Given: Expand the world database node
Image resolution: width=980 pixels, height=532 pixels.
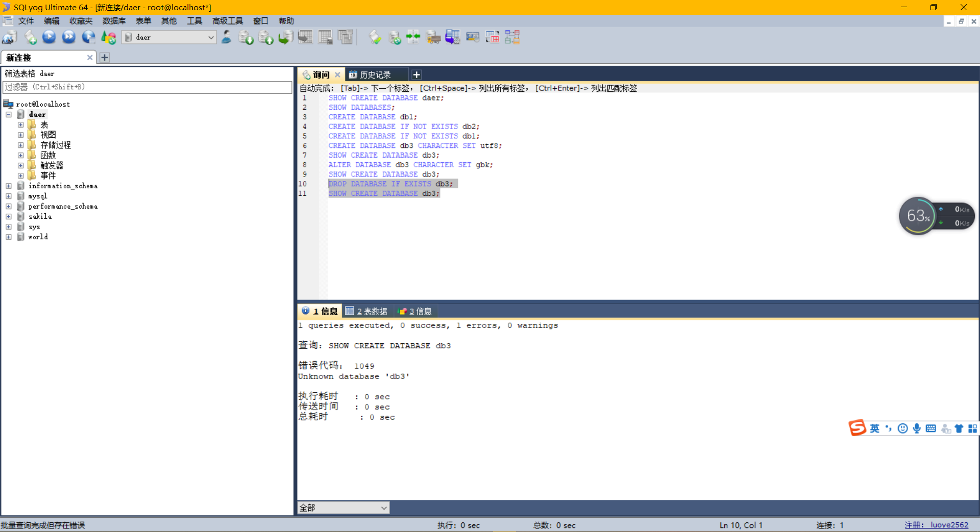Looking at the screenshot, I should click(9, 237).
